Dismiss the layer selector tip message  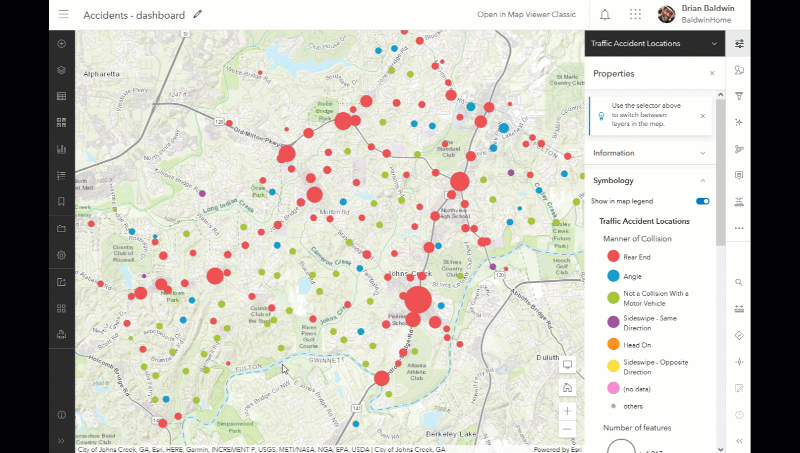coord(703,116)
